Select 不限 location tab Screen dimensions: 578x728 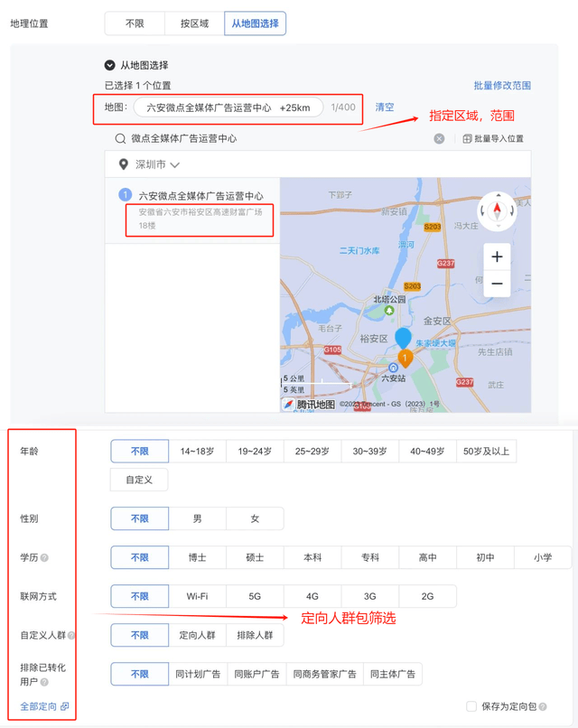(x=135, y=23)
